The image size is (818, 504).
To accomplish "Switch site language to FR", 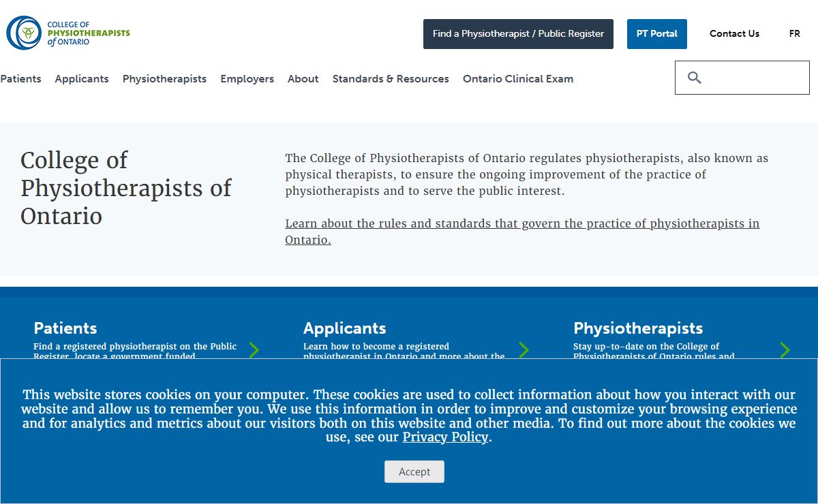I will [795, 33].
